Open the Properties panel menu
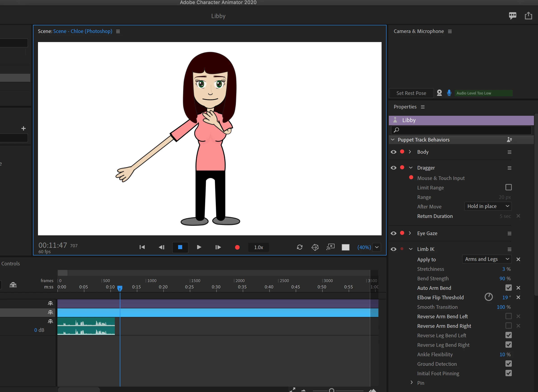 pyautogui.click(x=423, y=107)
